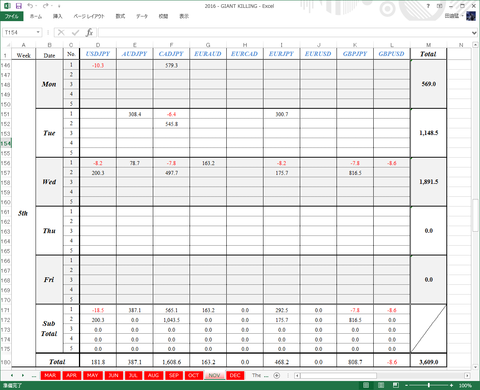Click next sheet navigation arrow
Screen dimensions: 480x390
point(23,375)
